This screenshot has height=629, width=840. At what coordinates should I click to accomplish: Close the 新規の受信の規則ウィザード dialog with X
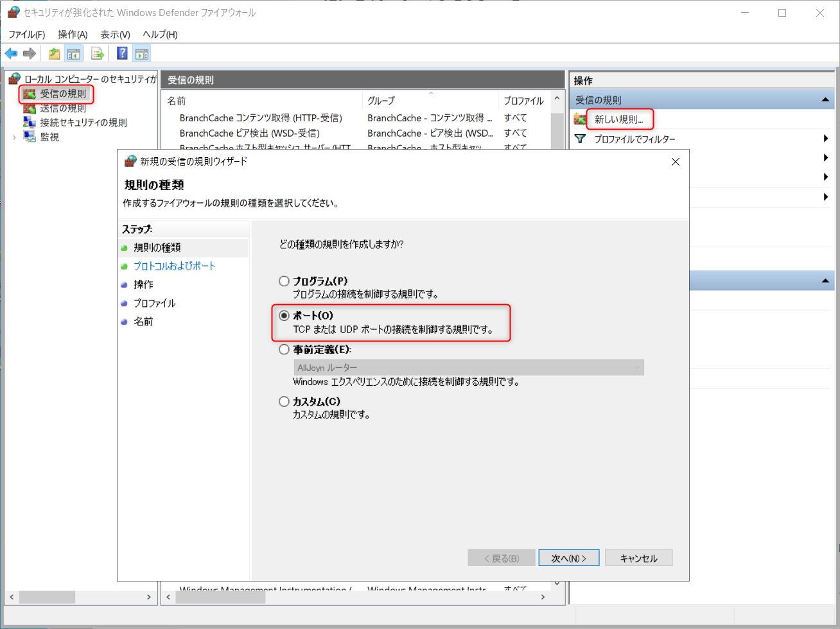tap(675, 162)
